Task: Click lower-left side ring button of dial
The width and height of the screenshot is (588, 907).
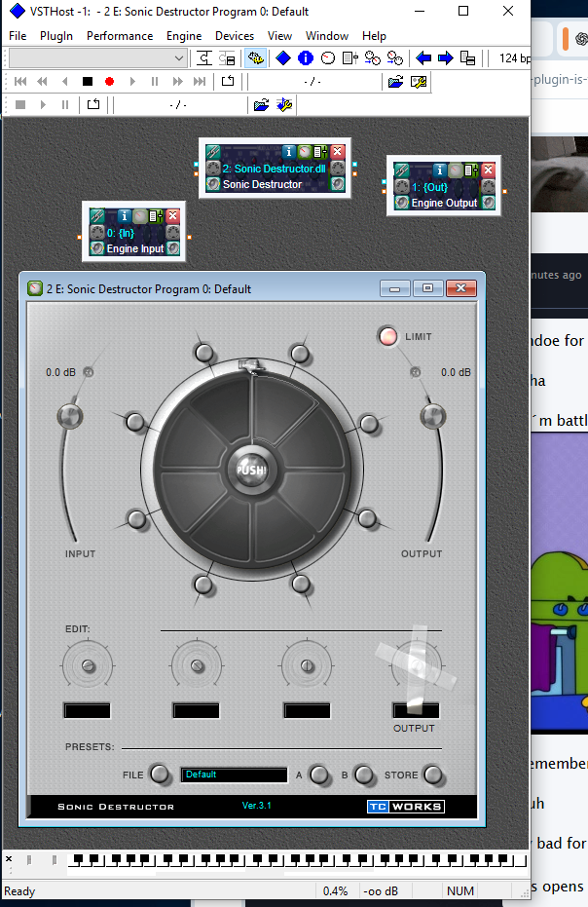Action: click(x=136, y=519)
